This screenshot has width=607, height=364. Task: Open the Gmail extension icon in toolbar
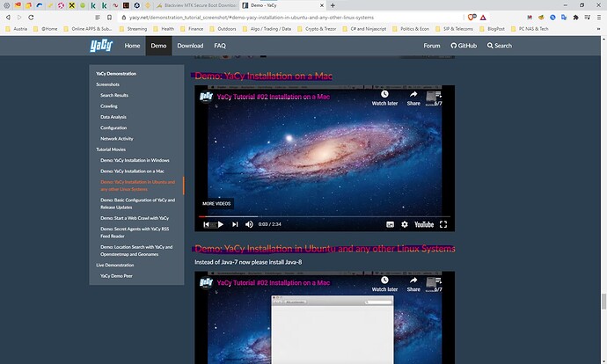(x=530, y=18)
